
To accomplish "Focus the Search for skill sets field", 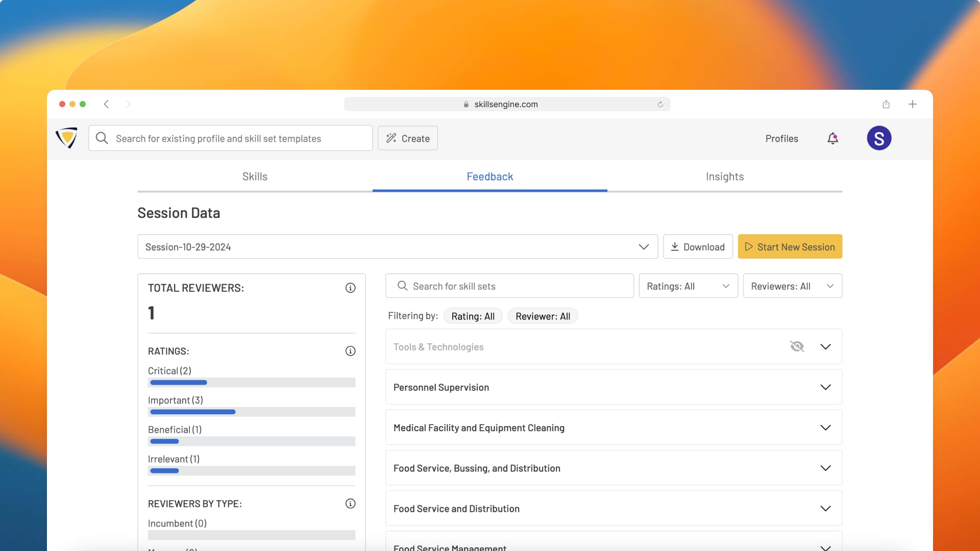I will coord(509,286).
